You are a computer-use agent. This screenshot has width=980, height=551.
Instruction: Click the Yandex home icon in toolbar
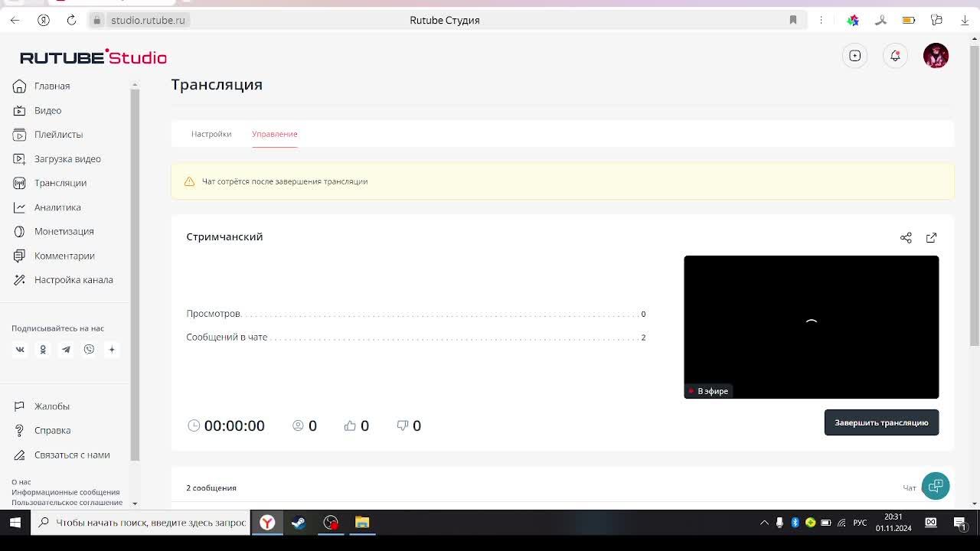pos(44,20)
